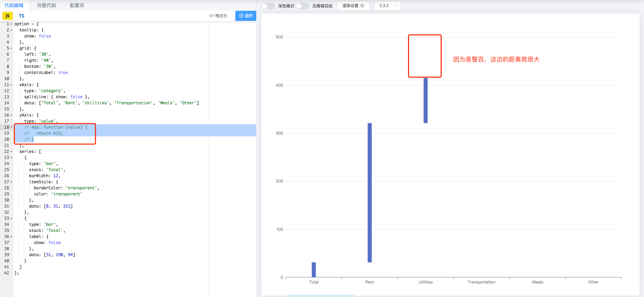Click "splitLine: { show: false }," code line

57,97
